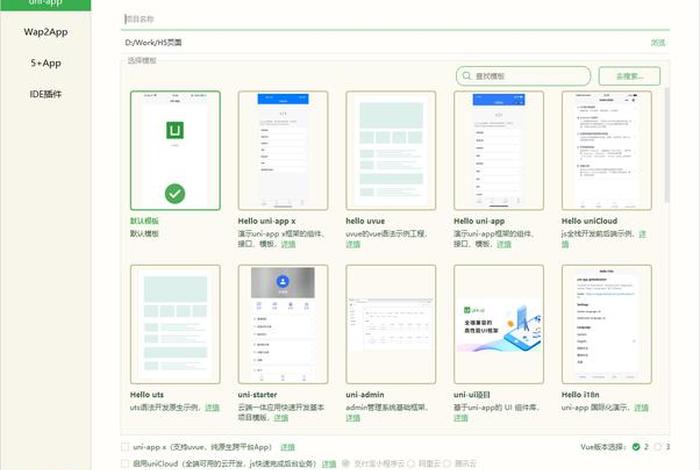Click the 浏览 browse link

pyautogui.click(x=658, y=42)
